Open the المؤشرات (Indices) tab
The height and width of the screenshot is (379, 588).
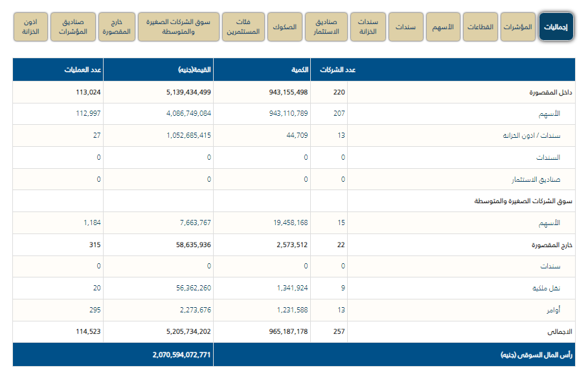click(517, 27)
